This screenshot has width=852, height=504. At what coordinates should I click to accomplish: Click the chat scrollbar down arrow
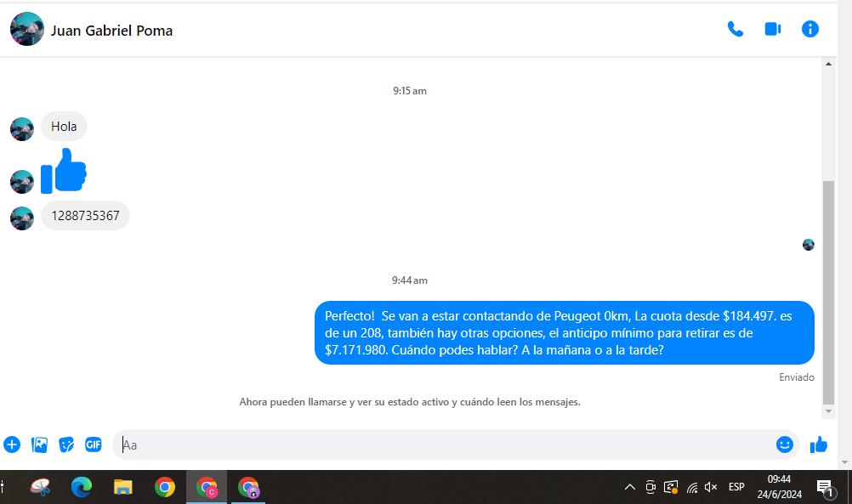coord(829,411)
